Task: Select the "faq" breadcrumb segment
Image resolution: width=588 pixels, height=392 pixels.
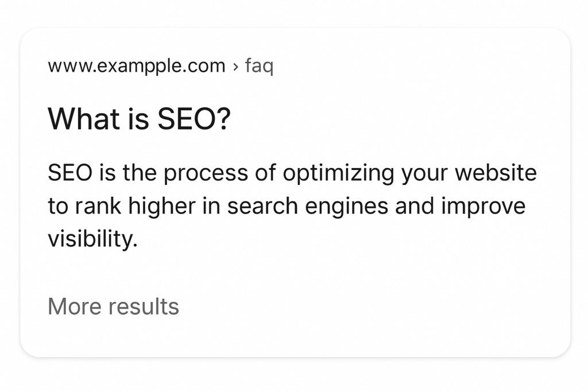Action: click(259, 67)
